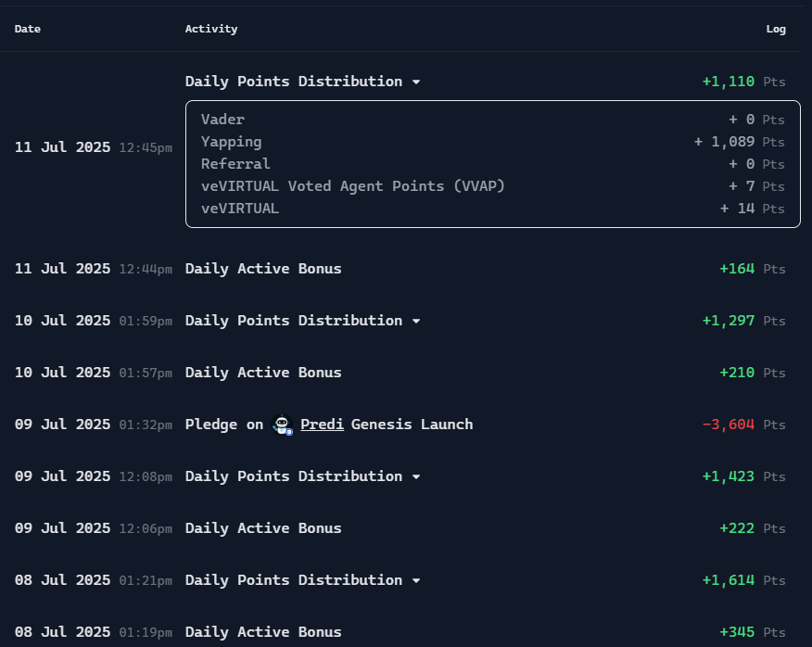Select the Date column header
The height and width of the screenshot is (647, 812).
pos(27,29)
